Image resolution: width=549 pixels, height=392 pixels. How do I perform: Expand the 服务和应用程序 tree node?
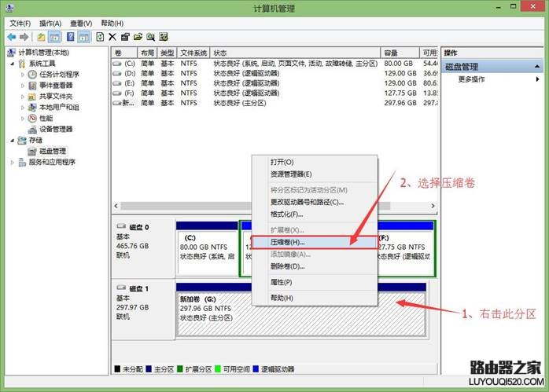pyautogui.click(x=13, y=163)
